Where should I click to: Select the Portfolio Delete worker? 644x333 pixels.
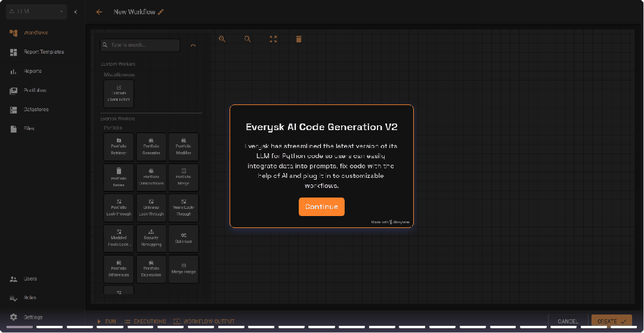pyautogui.click(x=119, y=178)
